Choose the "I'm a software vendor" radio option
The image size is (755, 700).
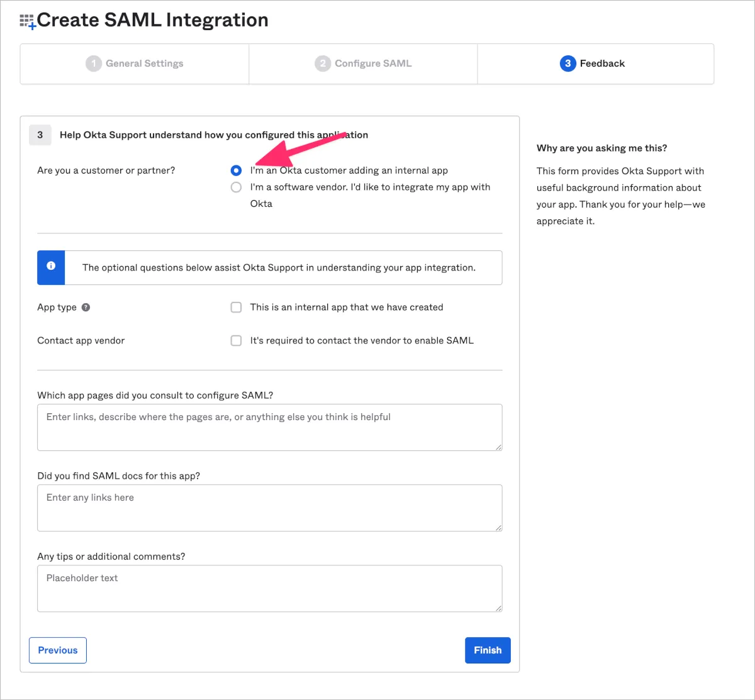(x=236, y=187)
